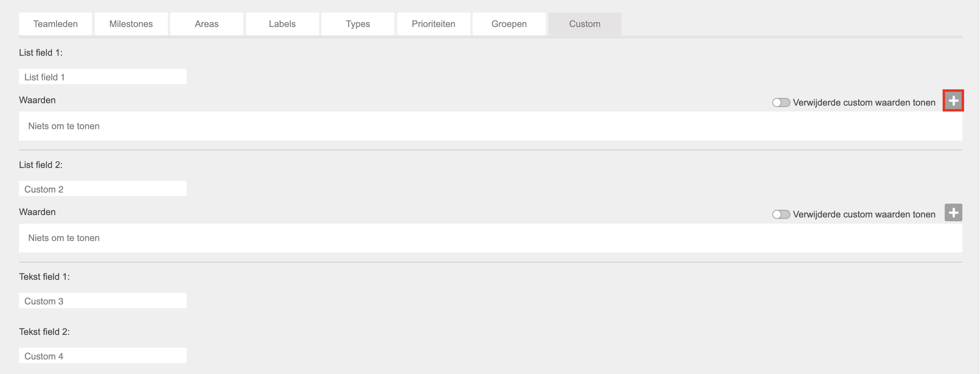
Task: Focus the Custom 3 text input
Action: (103, 301)
